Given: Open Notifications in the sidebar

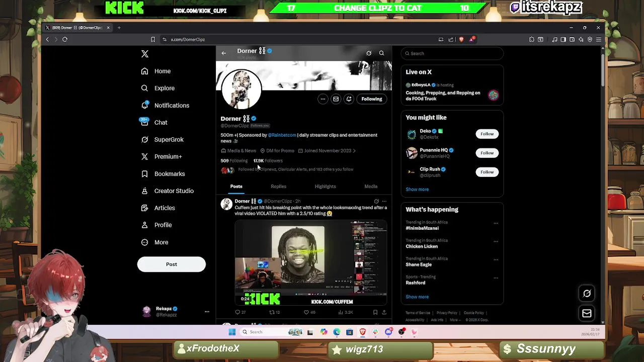Looking at the screenshot, I should (165, 106).
